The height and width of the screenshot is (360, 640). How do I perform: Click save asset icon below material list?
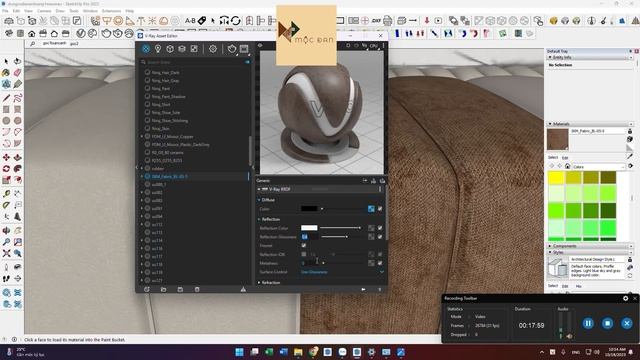pos(180,289)
